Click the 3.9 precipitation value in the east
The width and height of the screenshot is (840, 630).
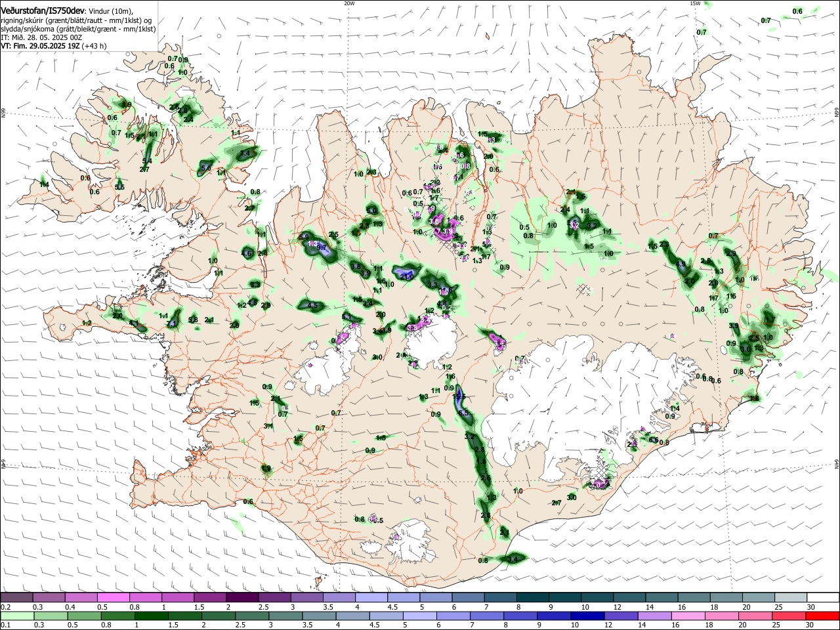point(734,326)
